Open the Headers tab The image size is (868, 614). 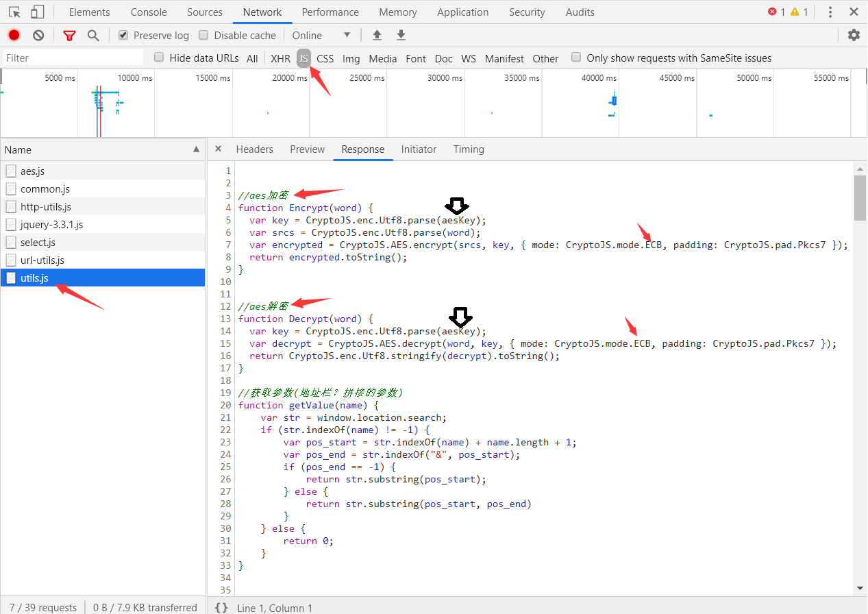tap(254, 149)
